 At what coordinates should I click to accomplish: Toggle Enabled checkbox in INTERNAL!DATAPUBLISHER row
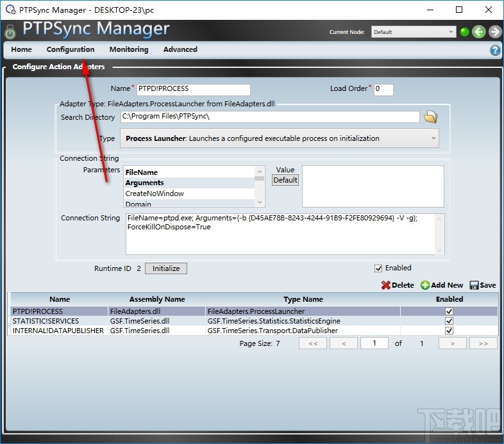(449, 330)
